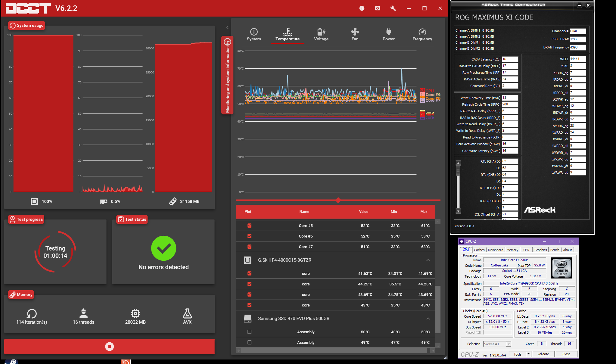Open the Fan tab
This screenshot has height=364, width=616.
355,35
